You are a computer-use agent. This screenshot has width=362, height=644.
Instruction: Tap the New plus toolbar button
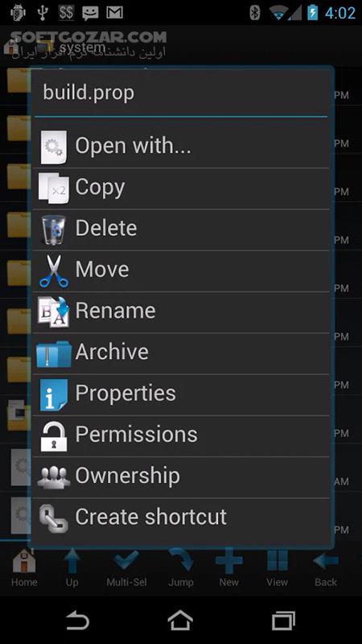tap(229, 569)
